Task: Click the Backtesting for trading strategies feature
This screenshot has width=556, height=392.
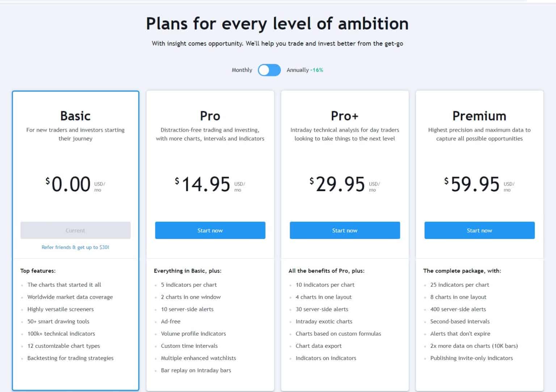Action: pyautogui.click(x=71, y=358)
